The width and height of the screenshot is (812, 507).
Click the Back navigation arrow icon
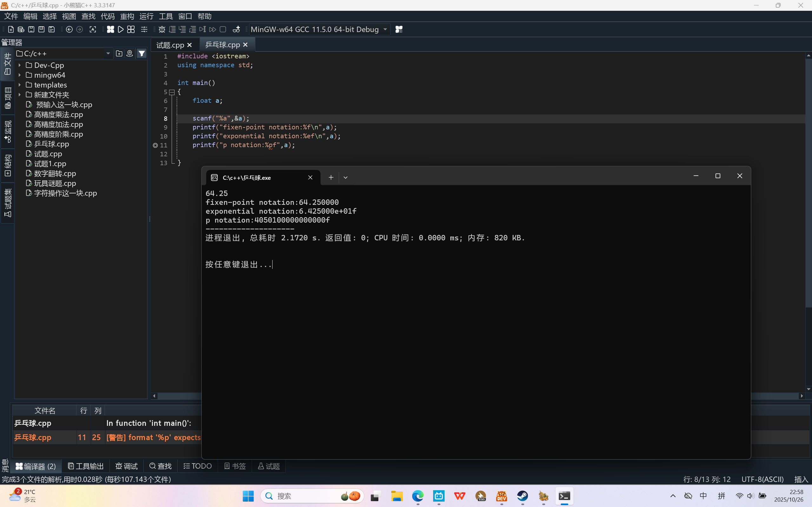pyautogui.click(x=69, y=29)
